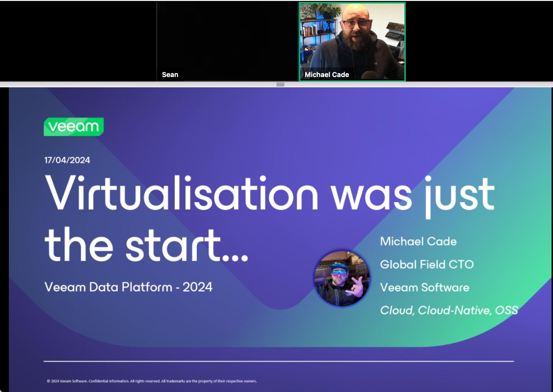553x392 pixels.
Task: Select Michael Cade's video tile
Action: pos(352,42)
